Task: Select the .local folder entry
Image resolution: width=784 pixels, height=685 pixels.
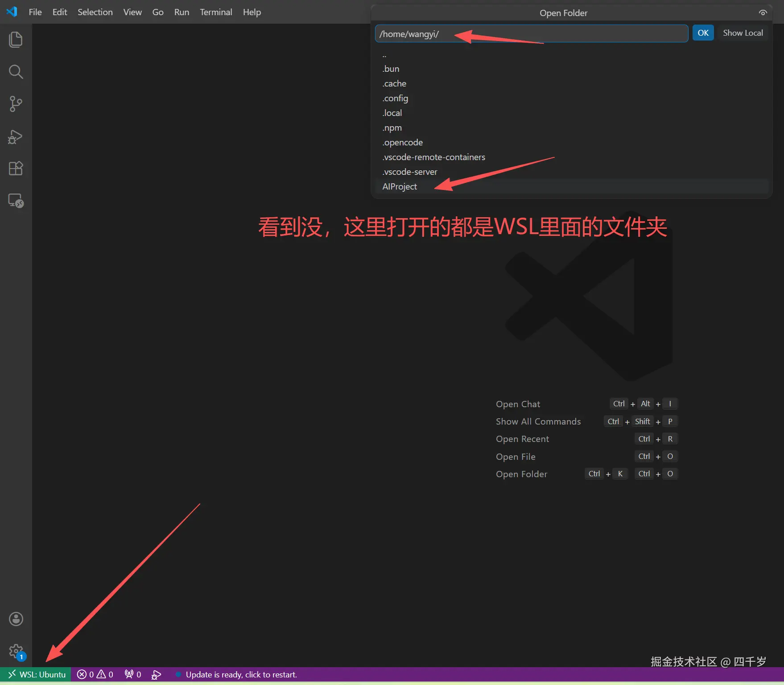Action: (x=571, y=113)
